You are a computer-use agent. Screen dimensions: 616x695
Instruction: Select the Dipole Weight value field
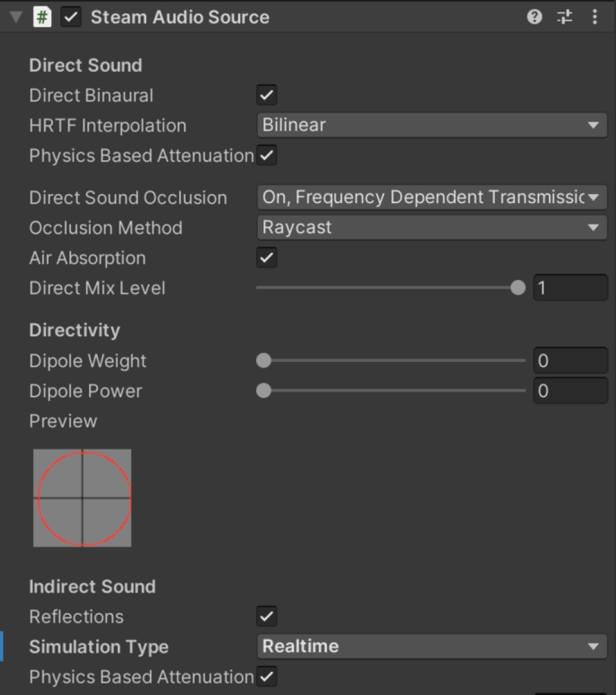pyautogui.click(x=569, y=361)
